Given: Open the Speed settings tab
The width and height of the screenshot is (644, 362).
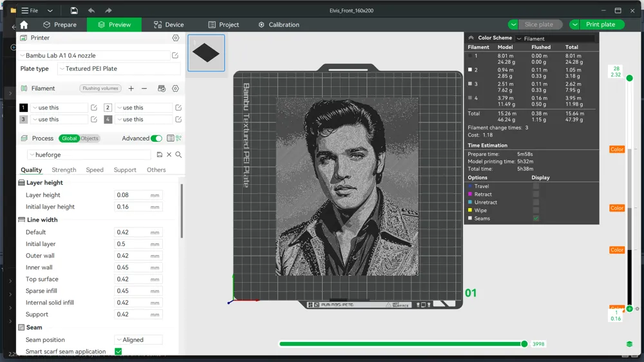Looking at the screenshot, I should pos(95,169).
